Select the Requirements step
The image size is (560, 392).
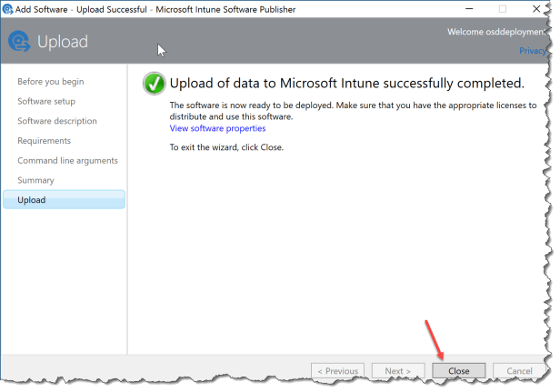(45, 140)
